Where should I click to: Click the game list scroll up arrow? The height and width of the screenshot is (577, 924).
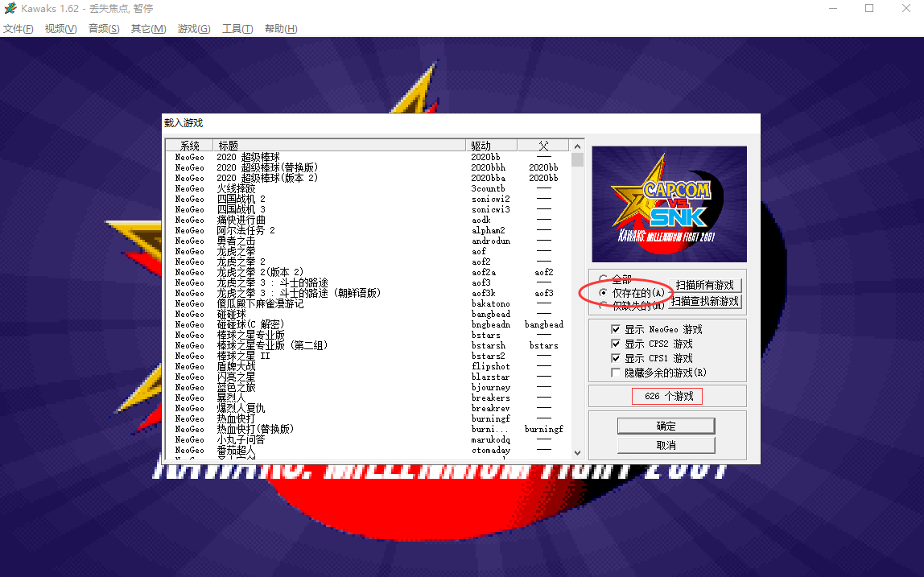click(577, 146)
